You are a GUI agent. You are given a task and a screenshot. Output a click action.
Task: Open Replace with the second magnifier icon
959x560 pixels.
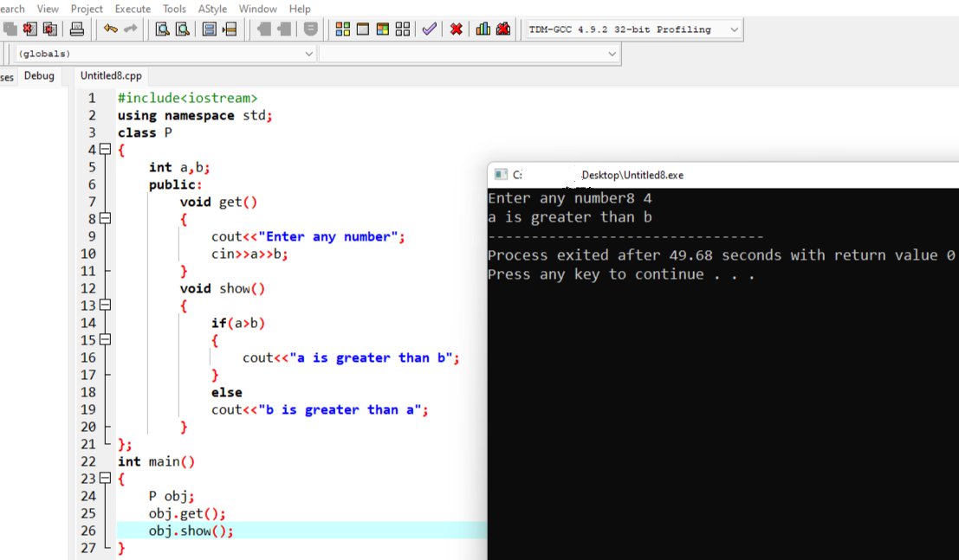tap(182, 29)
